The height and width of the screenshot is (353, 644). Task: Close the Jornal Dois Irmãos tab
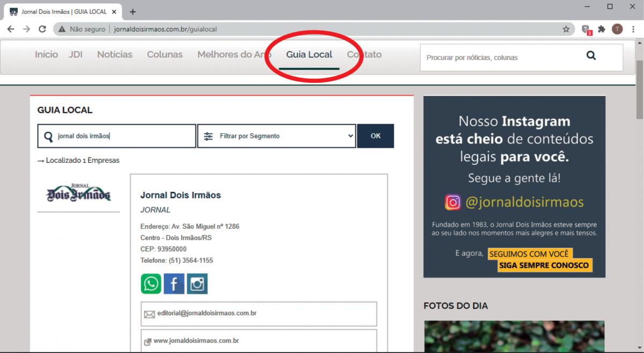(114, 11)
